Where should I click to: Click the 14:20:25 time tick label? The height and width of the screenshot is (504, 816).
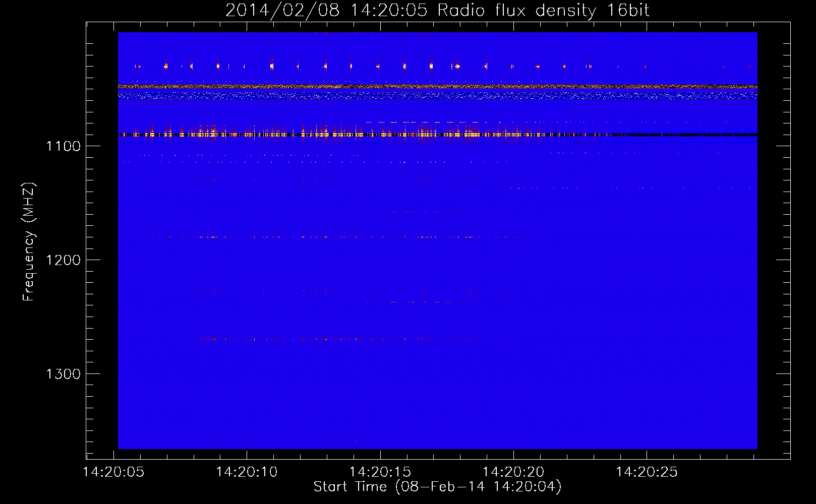647,472
